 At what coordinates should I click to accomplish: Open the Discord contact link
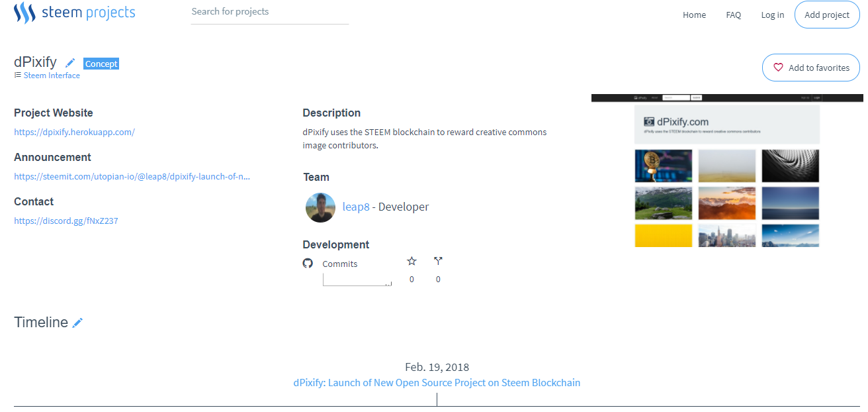tap(66, 221)
